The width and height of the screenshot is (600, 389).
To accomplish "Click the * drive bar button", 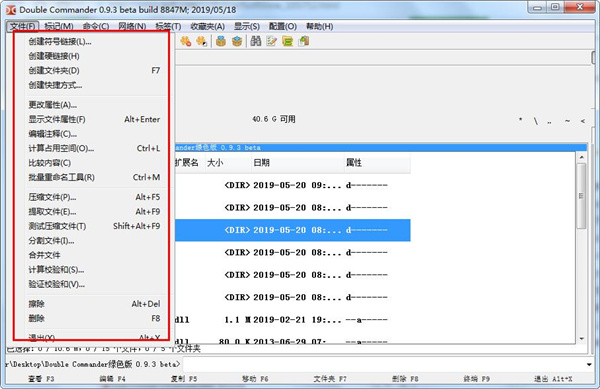I will point(520,120).
